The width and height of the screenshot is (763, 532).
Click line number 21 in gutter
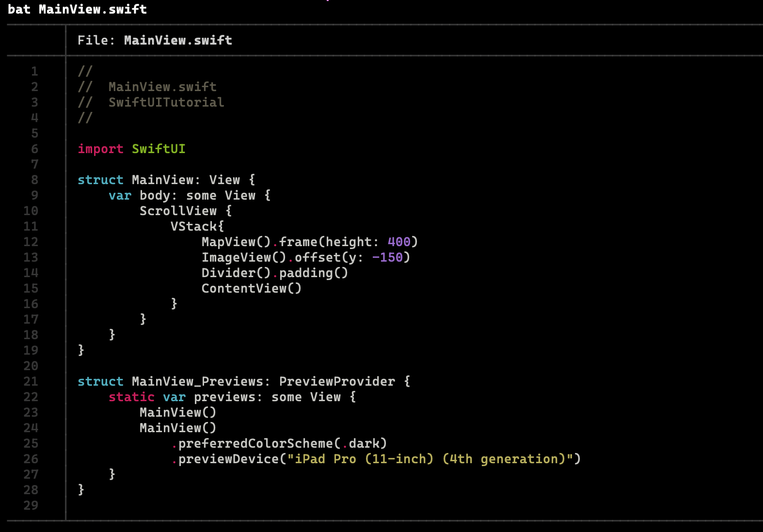(31, 381)
